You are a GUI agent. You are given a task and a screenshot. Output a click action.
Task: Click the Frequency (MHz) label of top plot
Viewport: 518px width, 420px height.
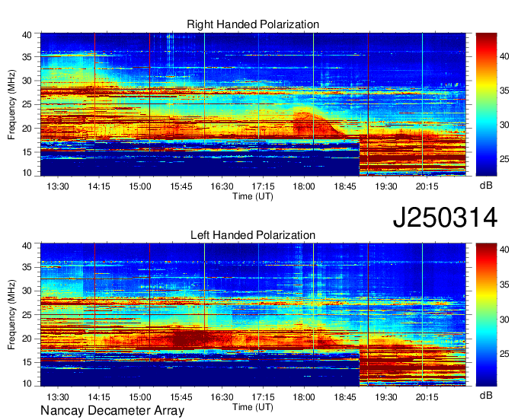click(11, 104)
